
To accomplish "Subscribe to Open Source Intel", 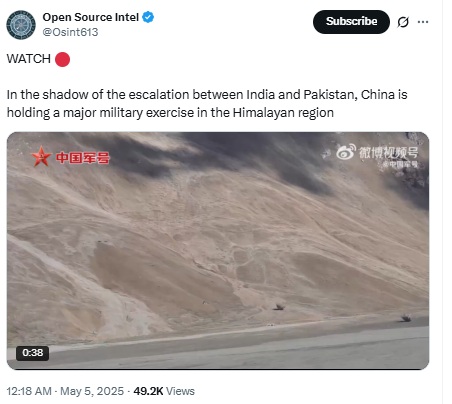I will click(x=351, y=22).
